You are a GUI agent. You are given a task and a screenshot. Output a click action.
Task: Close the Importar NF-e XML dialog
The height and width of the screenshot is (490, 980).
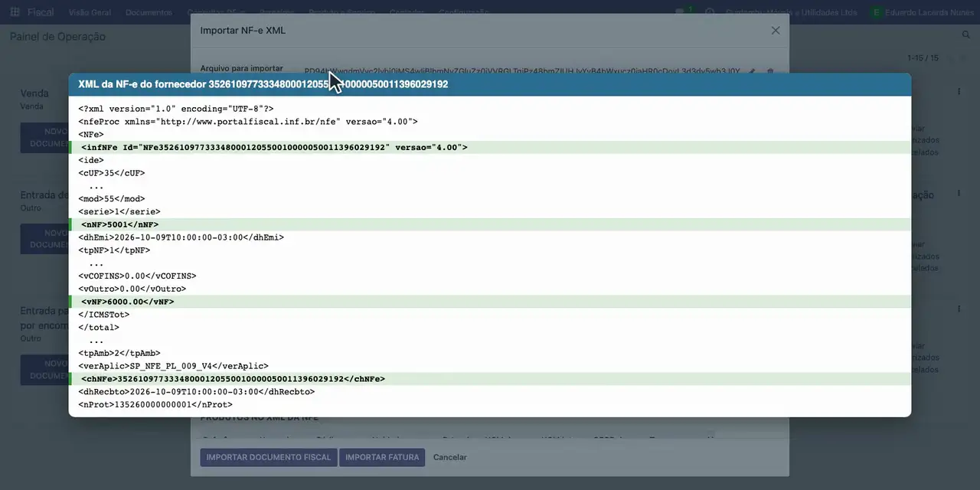(776, 31)
